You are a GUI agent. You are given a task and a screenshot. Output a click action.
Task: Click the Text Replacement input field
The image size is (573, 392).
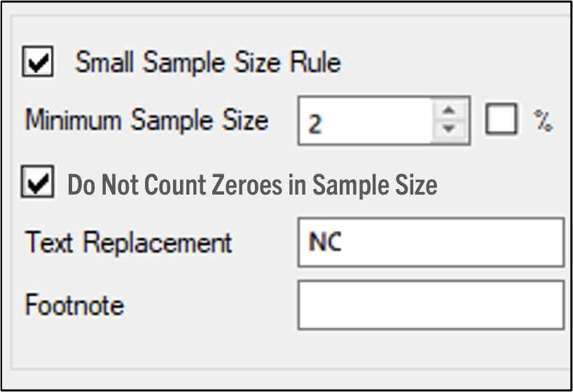[430, 242]
